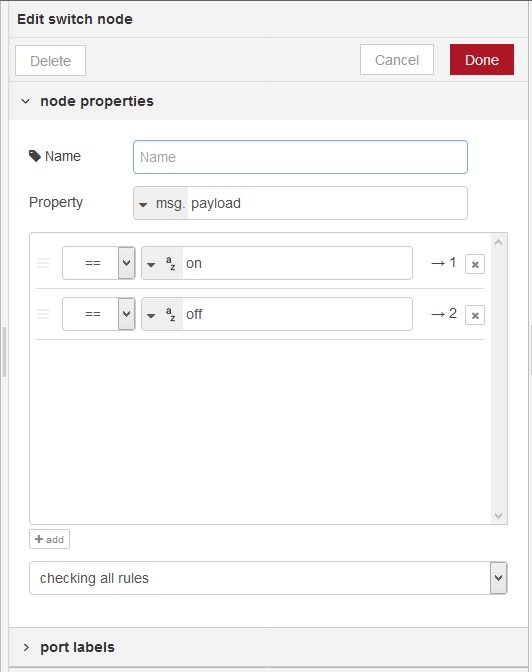Click the payload property text field
This screenshot has width=532, height=672.
(x=327, y=203)
